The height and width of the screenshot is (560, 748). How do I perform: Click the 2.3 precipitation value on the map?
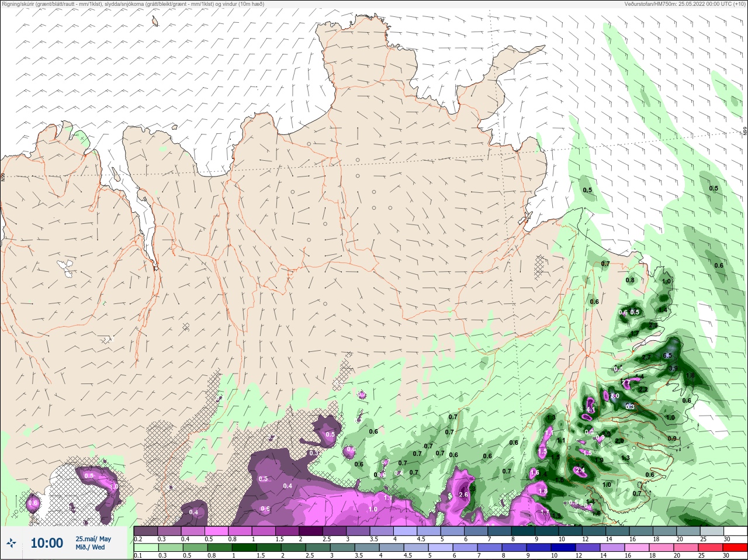click(x=653, y=325)
